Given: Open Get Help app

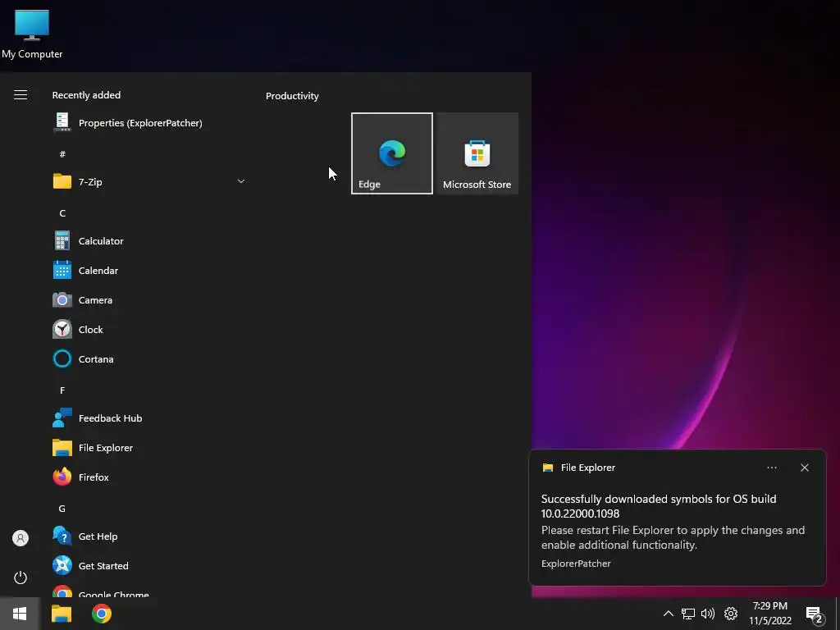Looking at the screenshot, I should point(149,536).
